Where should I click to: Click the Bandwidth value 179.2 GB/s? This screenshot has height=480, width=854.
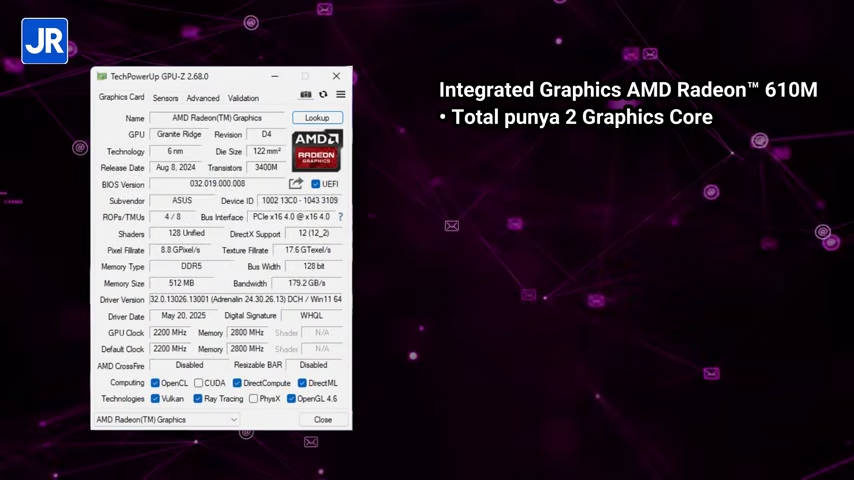[307, 283]
